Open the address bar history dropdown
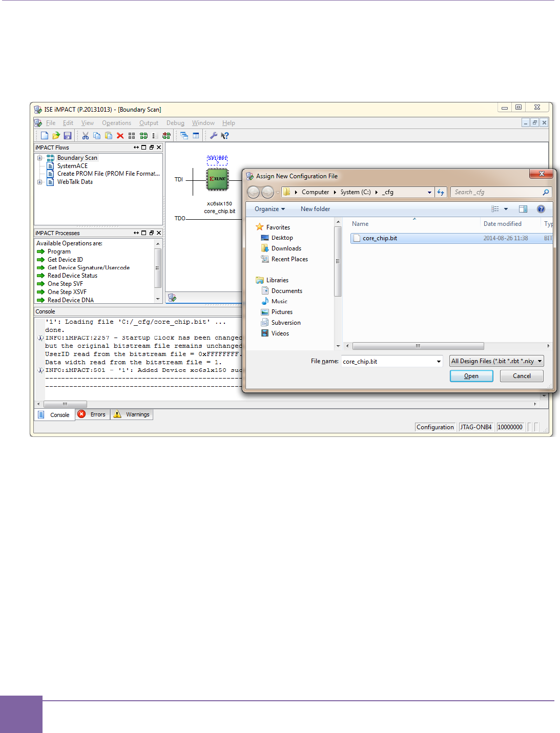 [x=429, y=193]
